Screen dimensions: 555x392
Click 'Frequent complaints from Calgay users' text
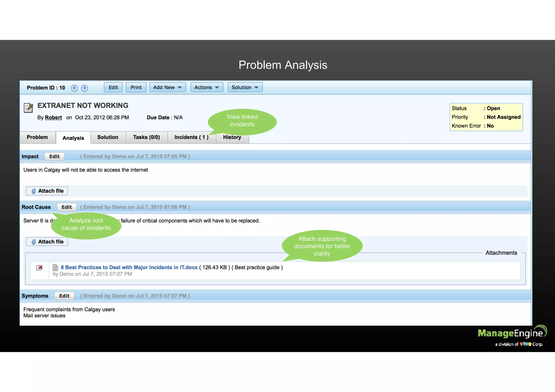69,309
